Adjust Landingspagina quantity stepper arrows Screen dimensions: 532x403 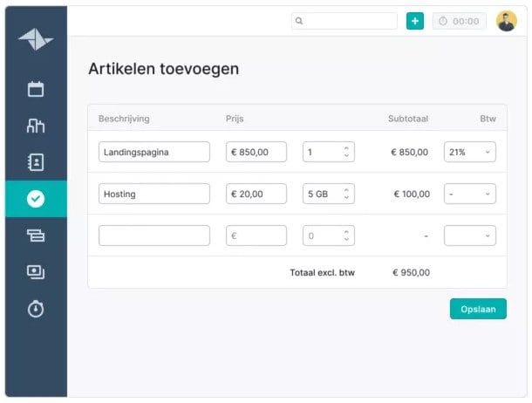click(x=347, y=152)
